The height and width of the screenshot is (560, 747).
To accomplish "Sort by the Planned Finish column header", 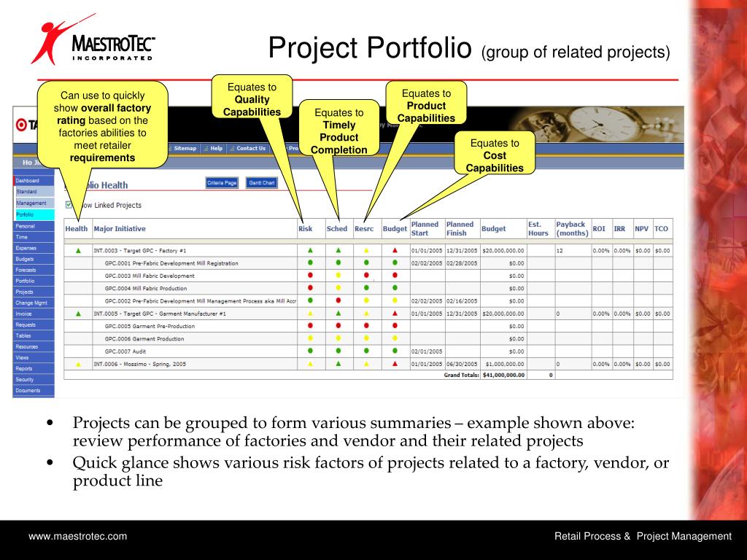I will pos(460,228).
